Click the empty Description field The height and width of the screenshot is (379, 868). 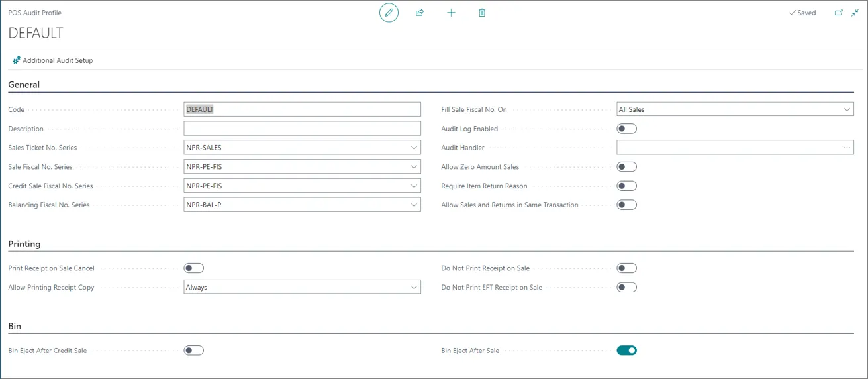click(302, 129)
